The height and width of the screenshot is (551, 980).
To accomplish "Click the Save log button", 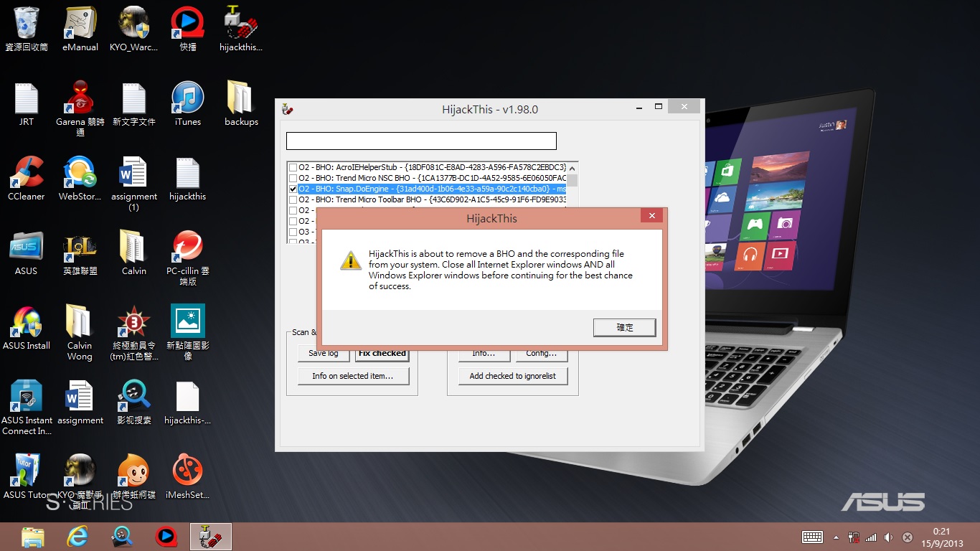I will [323, 353].
